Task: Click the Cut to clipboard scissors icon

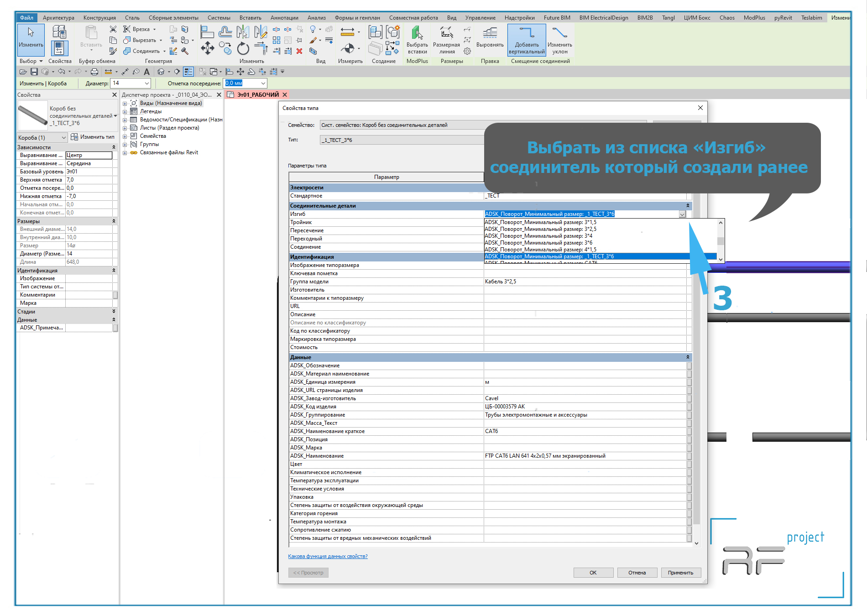Action: tap(113, 29)
